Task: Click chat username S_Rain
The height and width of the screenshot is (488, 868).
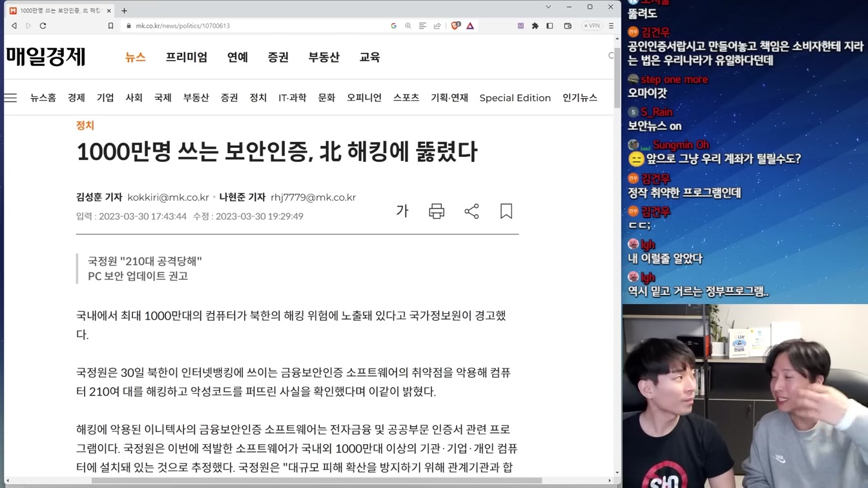Action: pyautogui.click(x=657, y=112)
